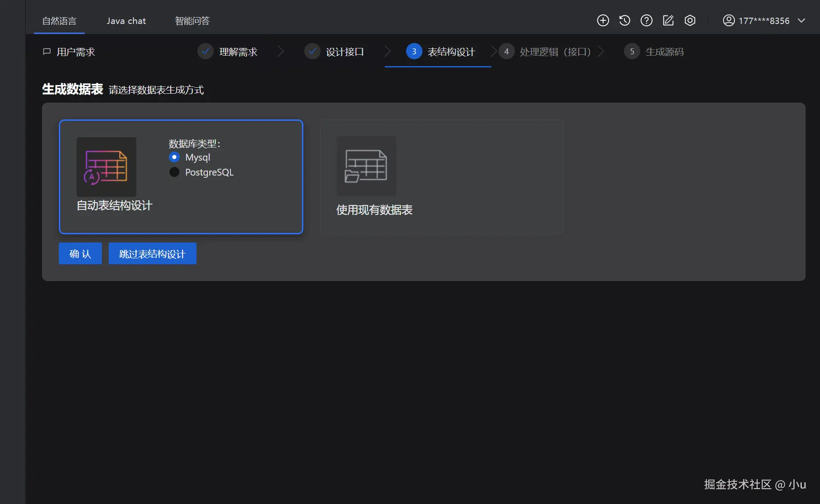Image resolution: width=820 pixels, height=504 pixels.
Task: Click the automatic table design icon
Action: click(106, 166)
